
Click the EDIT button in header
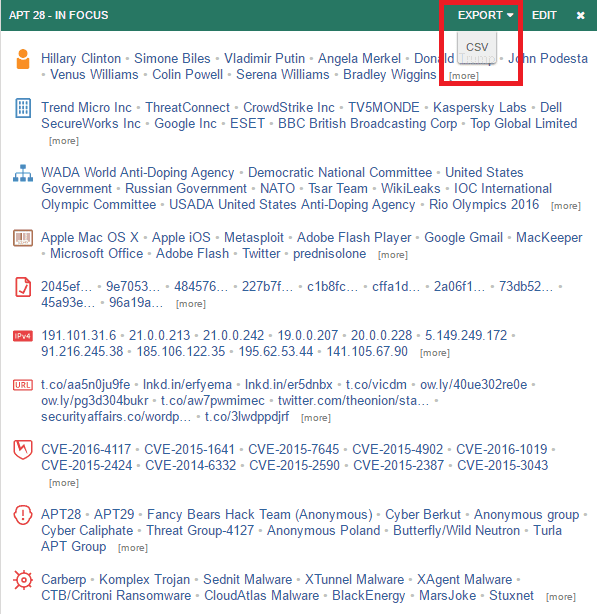click(x=544, y=15)
